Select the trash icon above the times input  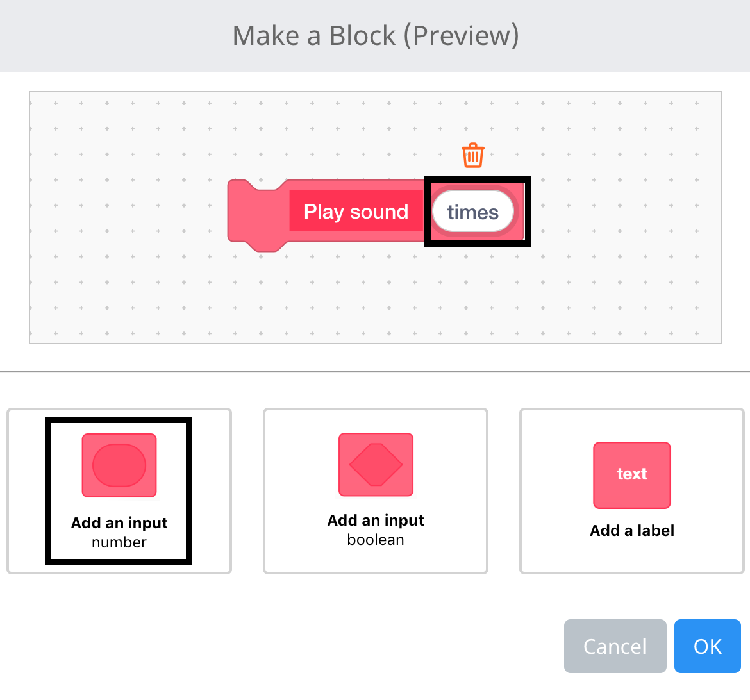[x=472, y=154]
